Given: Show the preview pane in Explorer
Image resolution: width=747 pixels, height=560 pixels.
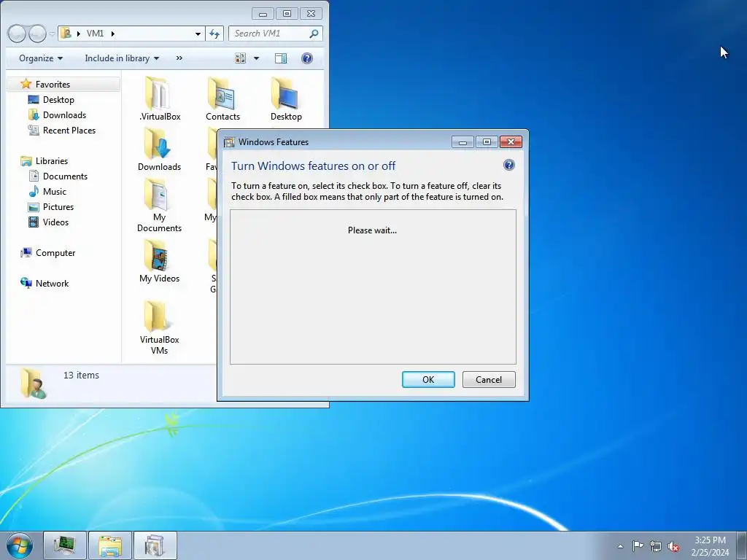Looking at the screenshot, I should 281,58.
